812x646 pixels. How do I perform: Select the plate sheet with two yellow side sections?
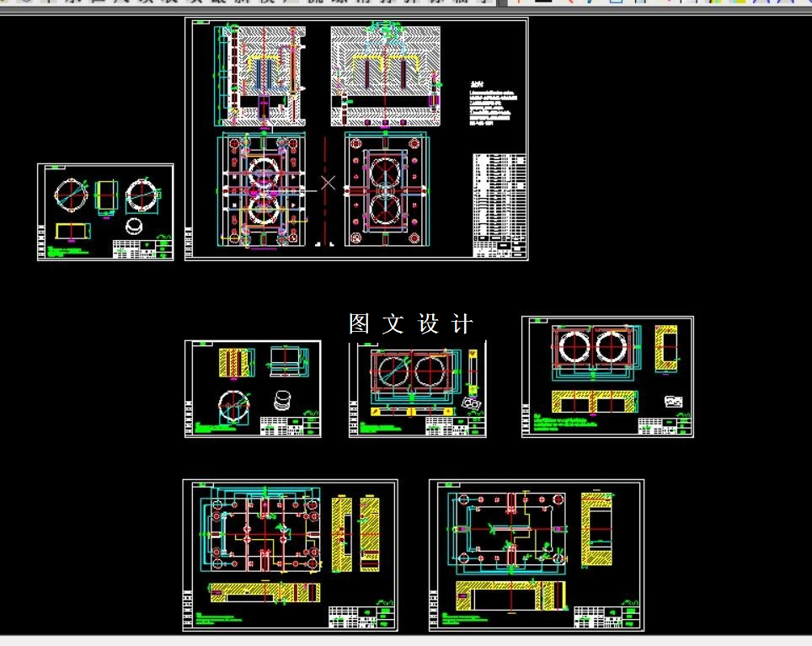(x=290, y=555)
